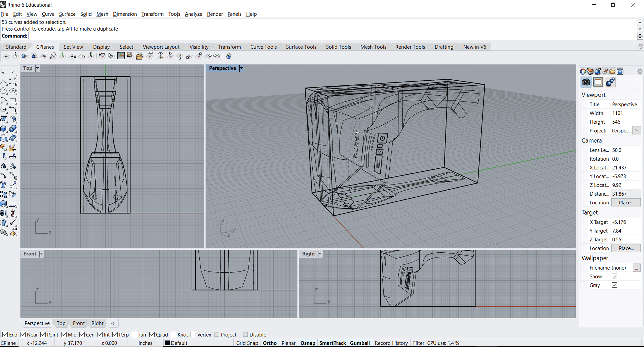The image size is (644, 347).
Task: Open the Surface menu
Action: 67,14
